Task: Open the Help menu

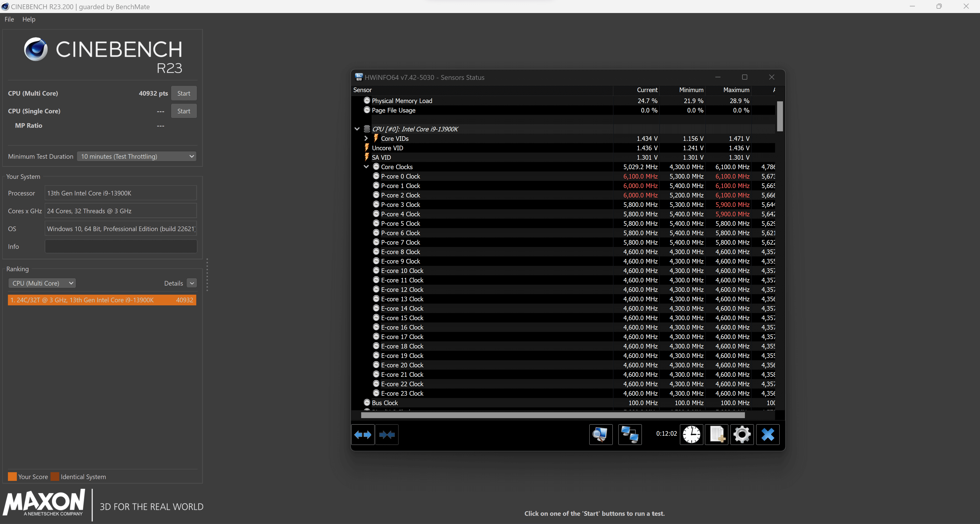Action: coord(29,19)
